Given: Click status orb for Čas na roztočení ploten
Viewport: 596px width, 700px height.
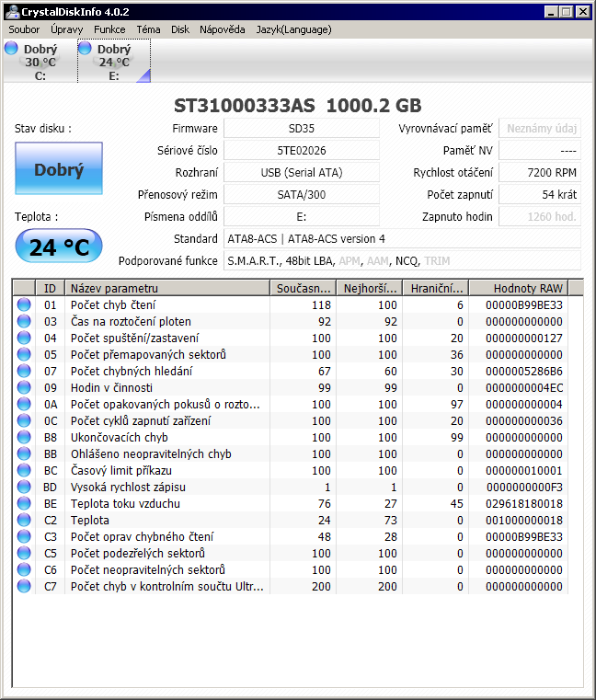Looking at the screenshot, I should 24,321.
